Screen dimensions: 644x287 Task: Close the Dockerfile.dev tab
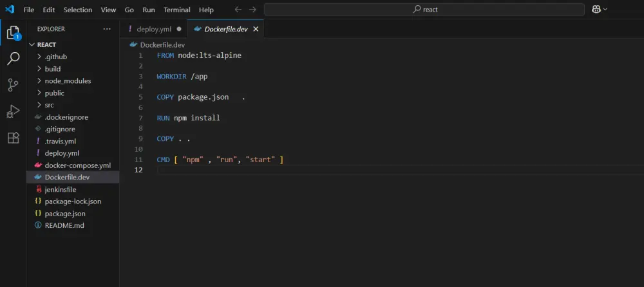[x=256, y=29]
